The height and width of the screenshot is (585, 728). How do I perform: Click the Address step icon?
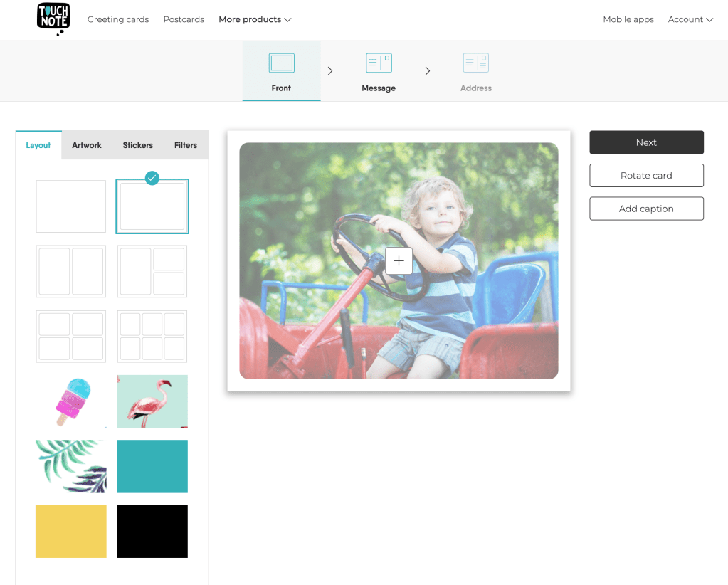coord(475,63)
